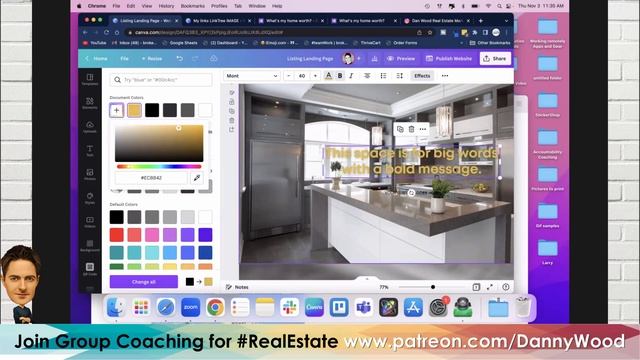Open the QR Code panel in sidebar
Screen dimensions: 640x360
90,269
